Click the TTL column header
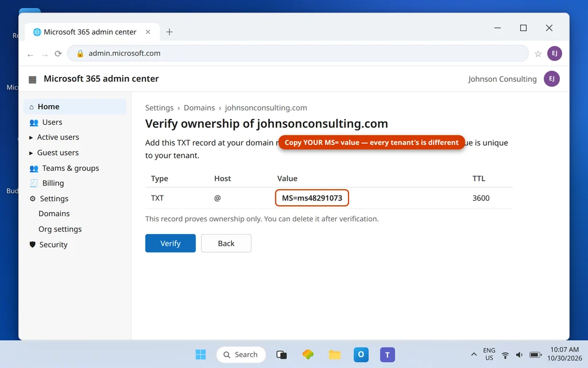The height and width of the screenshot is (368, 588). [478, 178]
